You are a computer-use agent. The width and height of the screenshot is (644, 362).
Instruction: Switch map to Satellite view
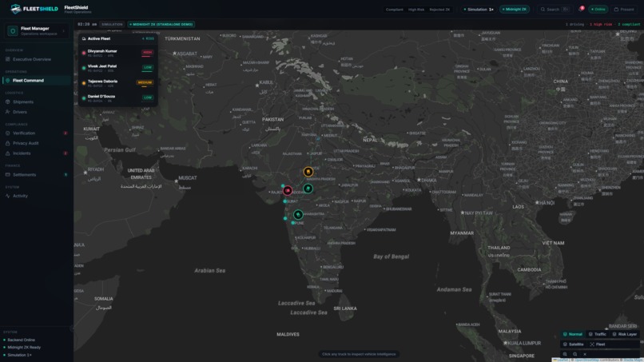[x=574, y=344]
